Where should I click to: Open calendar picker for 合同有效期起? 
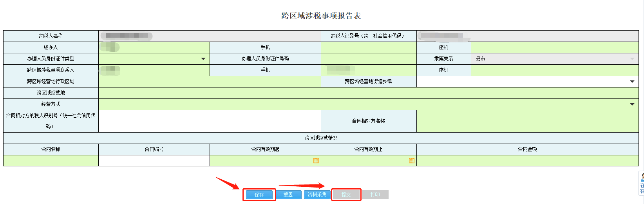316,160
